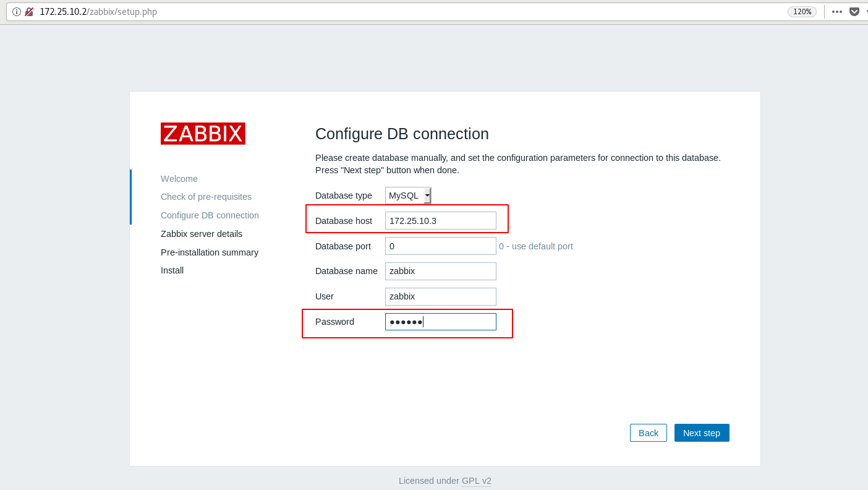
Task: Click the Password label
Action: pos(334,322)
